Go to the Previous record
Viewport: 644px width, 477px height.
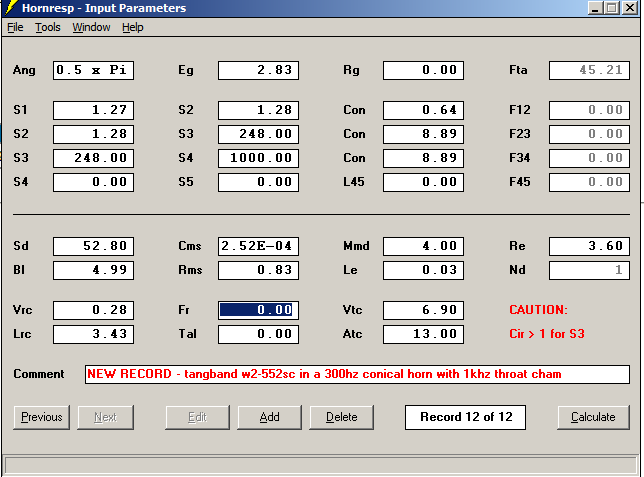click(x=41, y=417)
